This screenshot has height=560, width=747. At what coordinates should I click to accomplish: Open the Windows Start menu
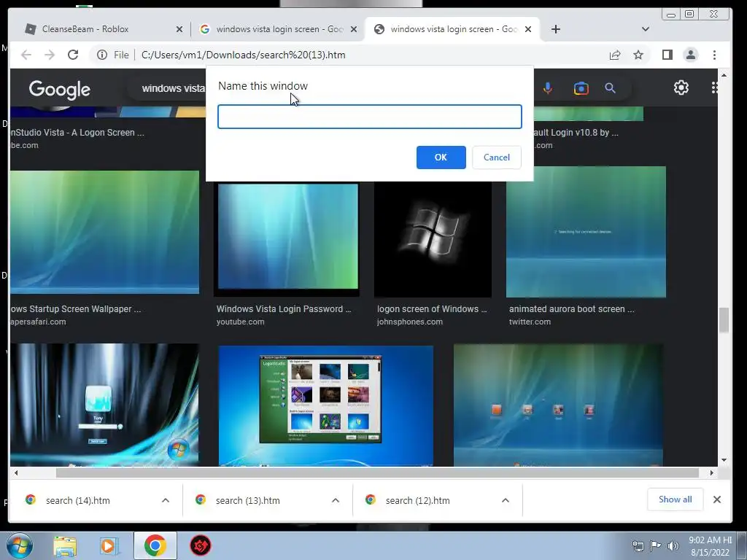point(20,545)
